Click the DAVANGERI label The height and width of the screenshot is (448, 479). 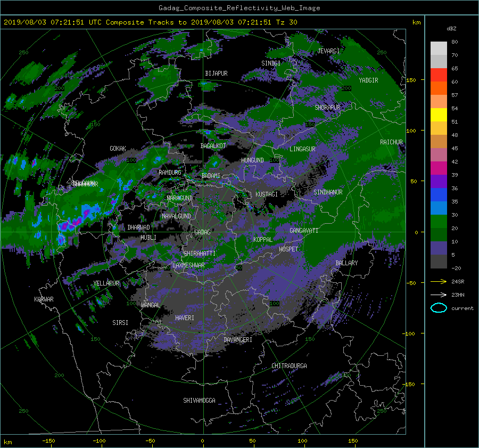pyautogui.click(x=238, y=340)
